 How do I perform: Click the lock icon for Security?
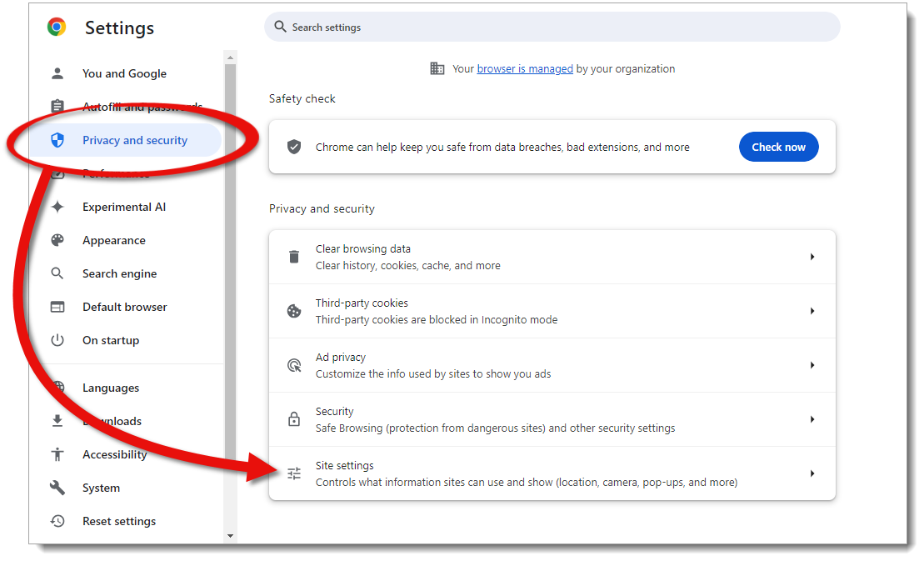click(294, 419)
